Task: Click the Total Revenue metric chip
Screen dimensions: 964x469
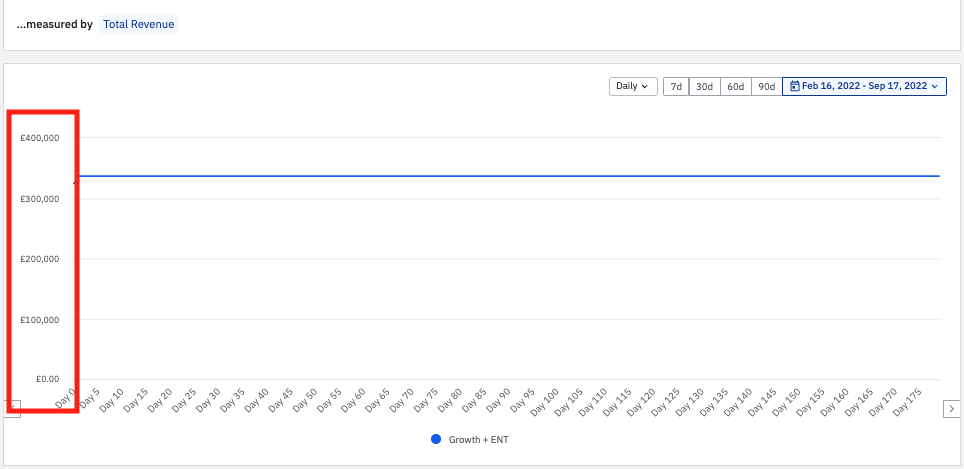Action: click(x=138, y=24)
